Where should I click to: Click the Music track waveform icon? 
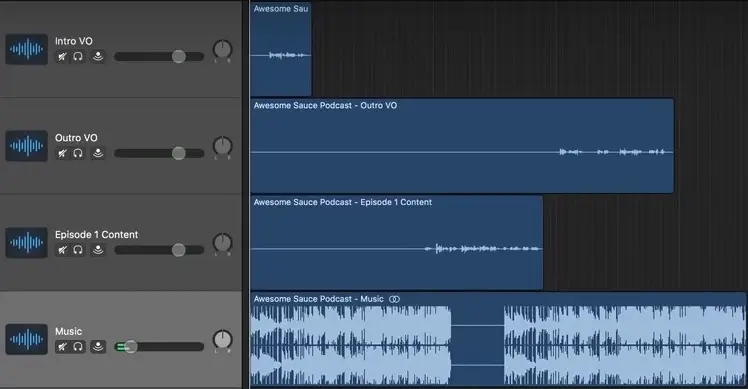coord(27,339)
